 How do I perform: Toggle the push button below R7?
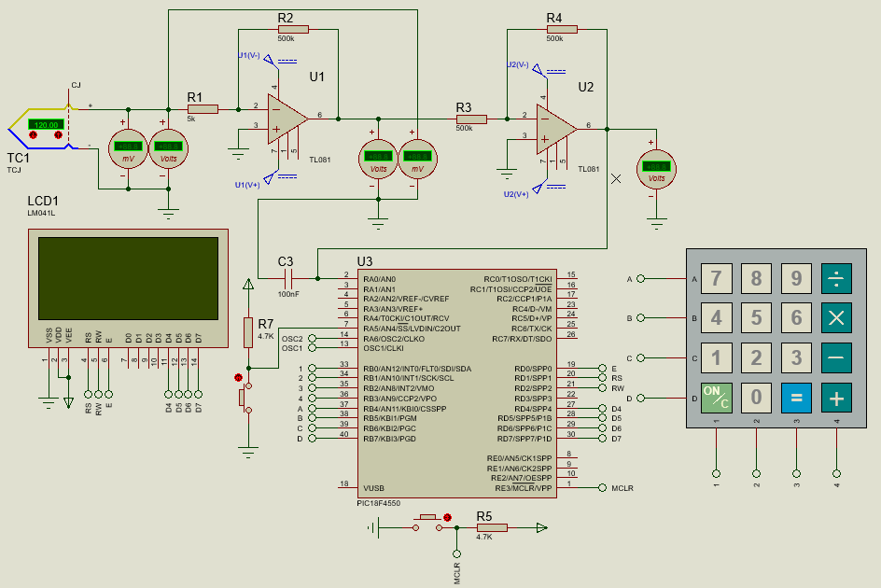click(246, 398)
